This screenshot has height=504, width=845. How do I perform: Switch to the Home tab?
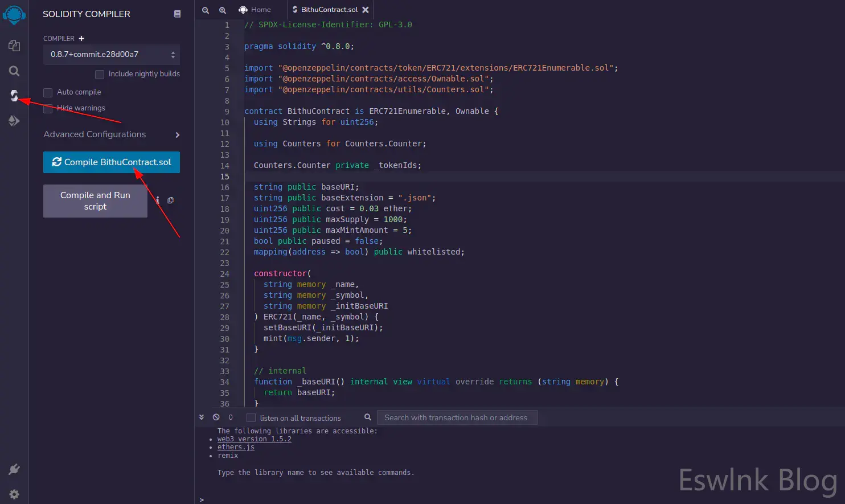coord(255,10)
